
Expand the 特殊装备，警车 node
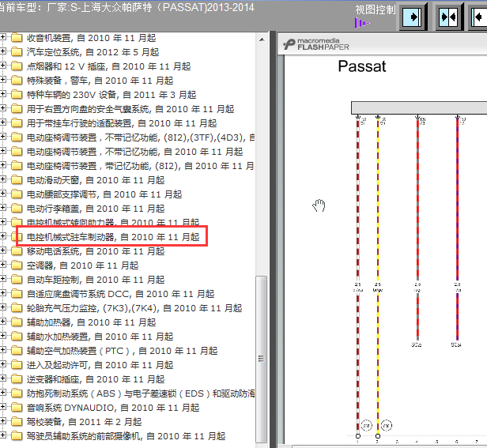(2, 80)
